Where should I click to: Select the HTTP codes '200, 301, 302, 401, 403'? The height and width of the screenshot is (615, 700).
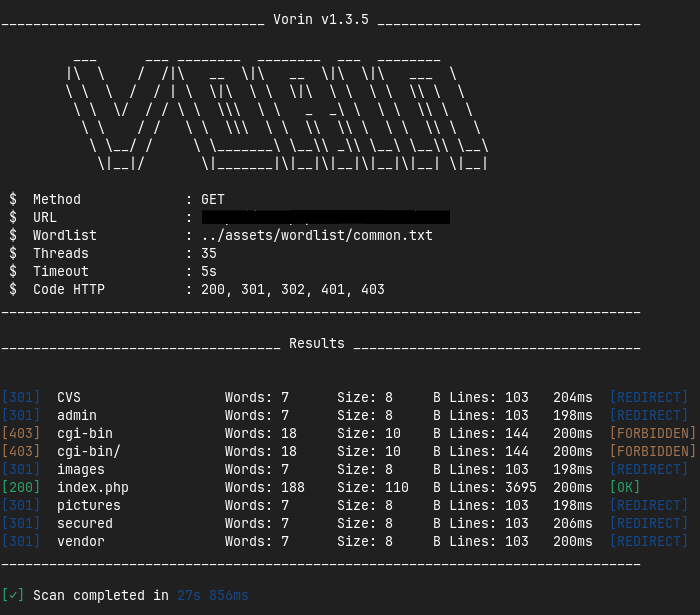click(x=292, y=289)
